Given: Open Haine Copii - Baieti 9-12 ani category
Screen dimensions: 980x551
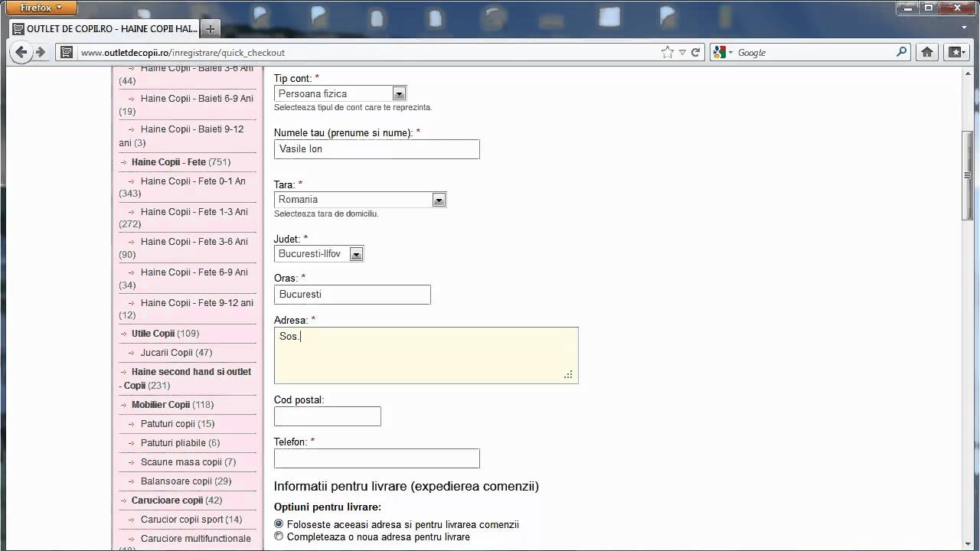Looking at the screenshot, I should pos(192,129).
